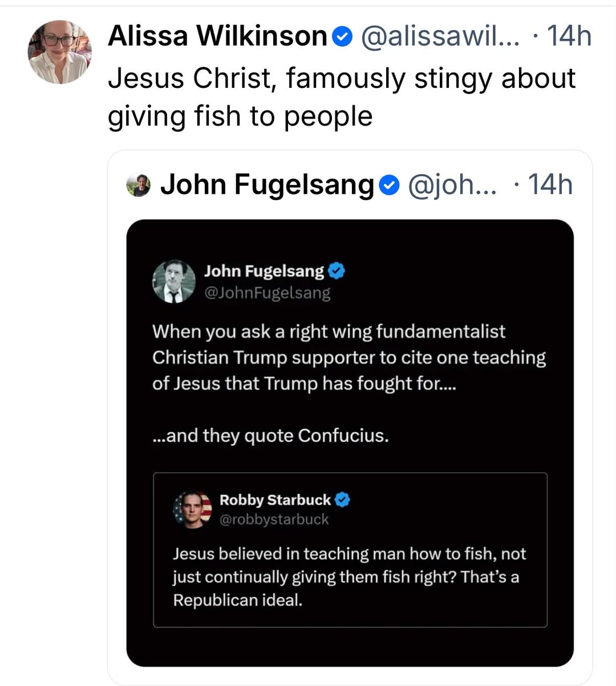Open John Fugelsang name in quoted tweet header
This screenshot has width=616, height=686.
[x=267, y=185]
